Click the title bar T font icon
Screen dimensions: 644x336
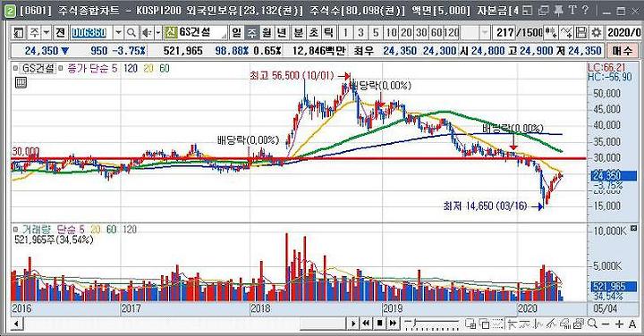(x=572, y=10)
